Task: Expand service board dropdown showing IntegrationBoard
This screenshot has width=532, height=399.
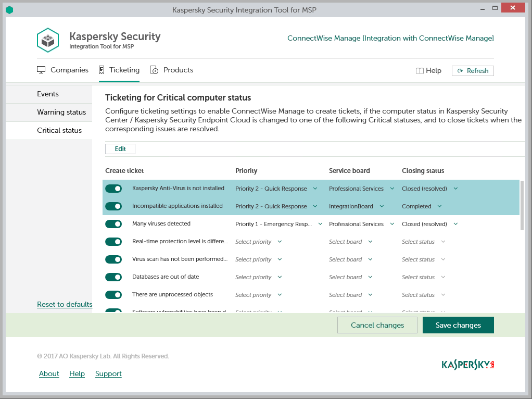Action: tap(382, 206)
